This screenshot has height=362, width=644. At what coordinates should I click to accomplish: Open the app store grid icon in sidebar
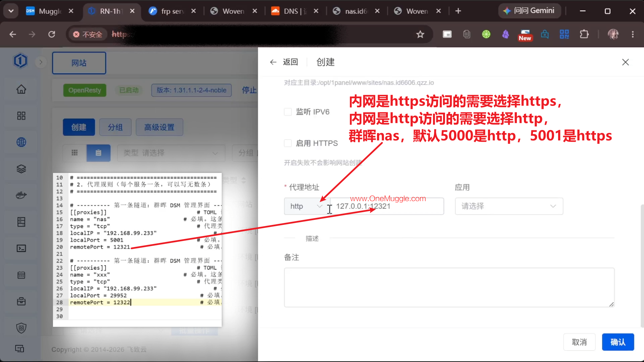(21, 116)
